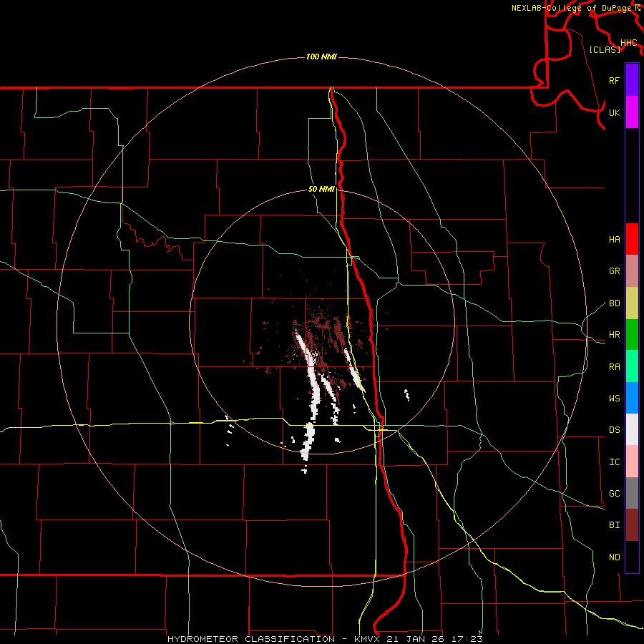
Task: Pick the HR green legend swatch
Action: (632, 334)
